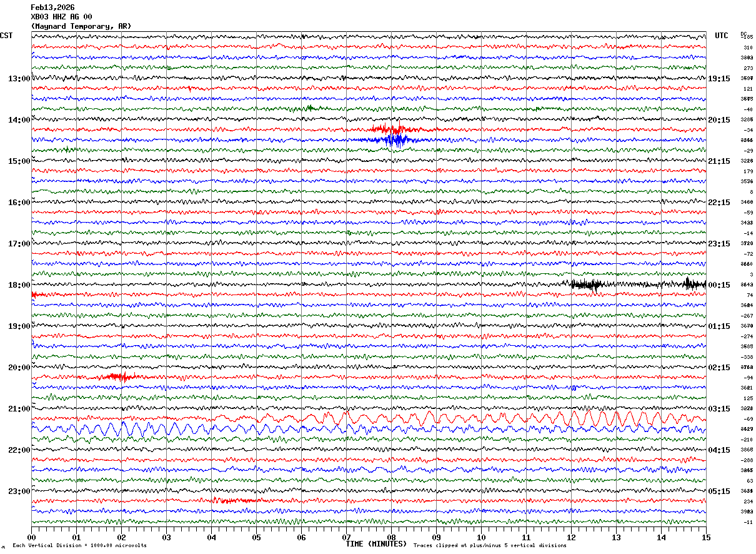Click the TIME (MINUTES) axis title
This screenshot has width=756, height=554.
[x=376, y=544]
